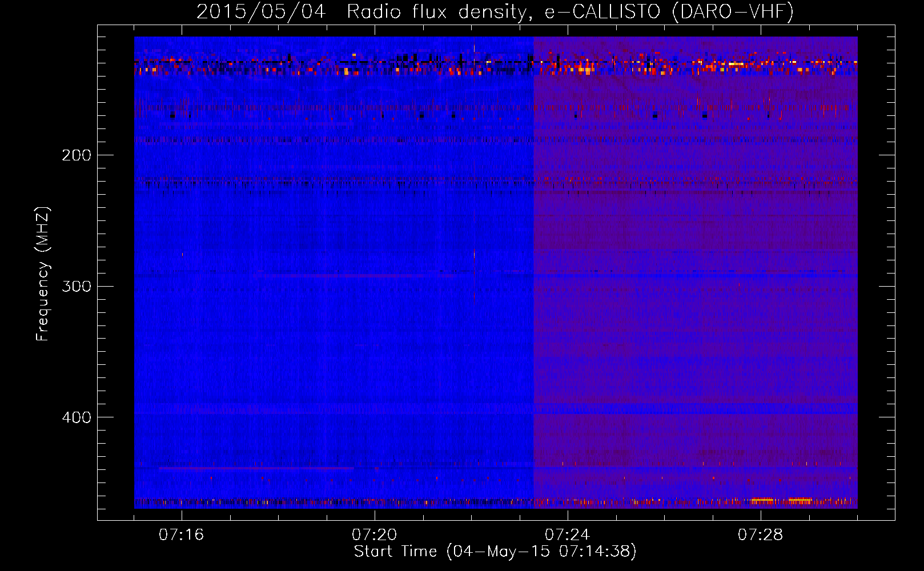Screen dimensions: 924x571
Task: Click the 200 frequency tick label
Action: [x=77, y=155]
